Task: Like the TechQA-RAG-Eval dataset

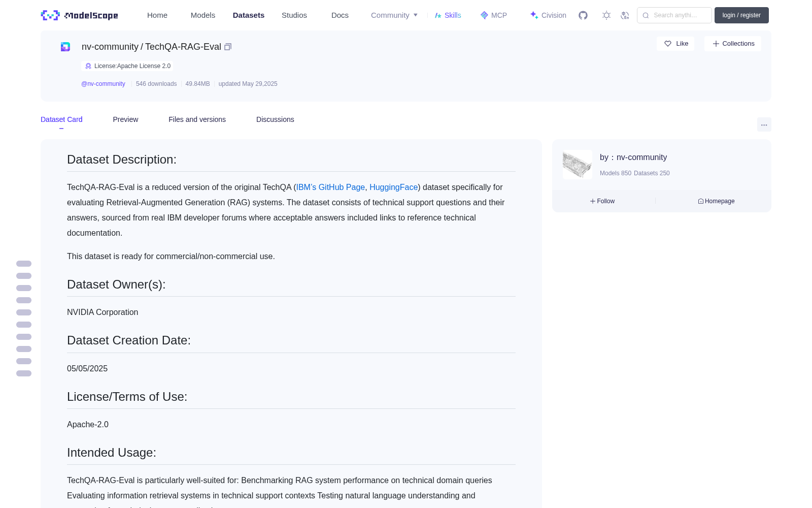Action: (x=675, y=44)
